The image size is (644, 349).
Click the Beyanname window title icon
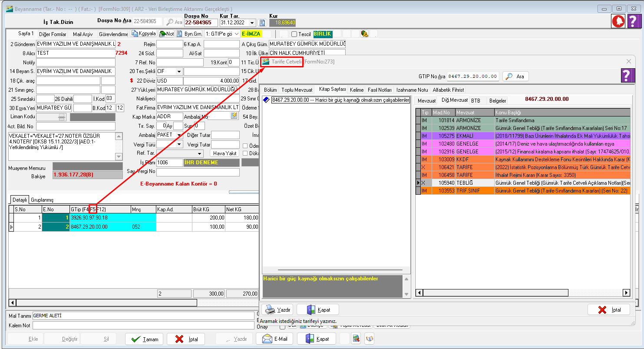pos(9,9)
